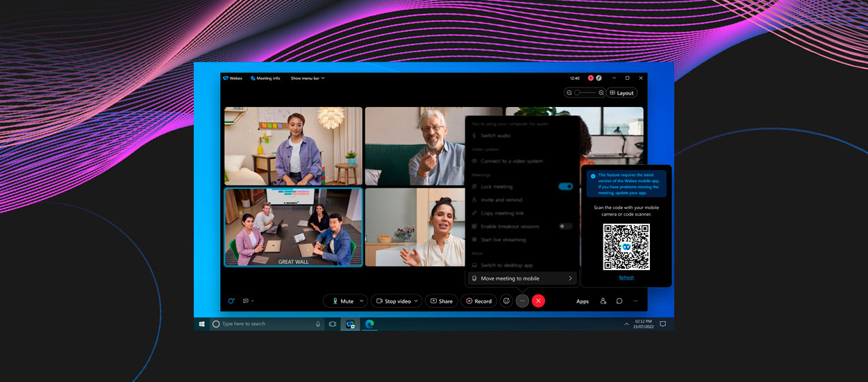The width and height of the screenshot is (868, 382).
Task: Click the zoom in magnifier icon
Action: click(601, 92)
